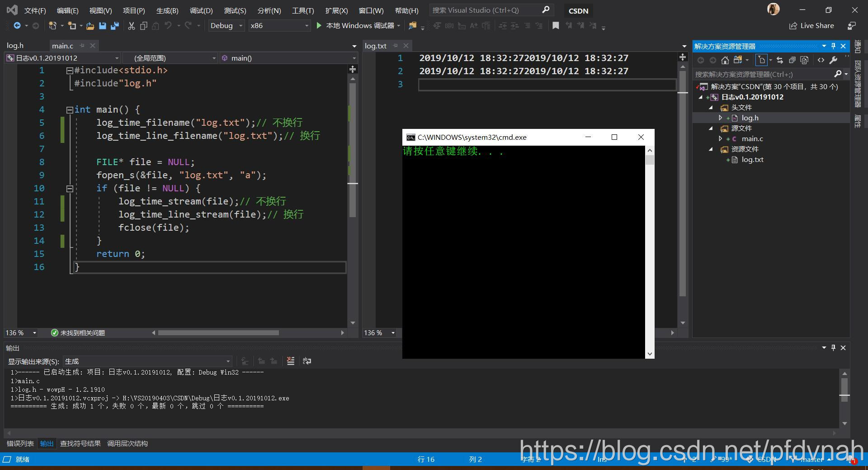Open the 调试(D) menu
Screen dimensions: 868x470
(x=201, y=10)
